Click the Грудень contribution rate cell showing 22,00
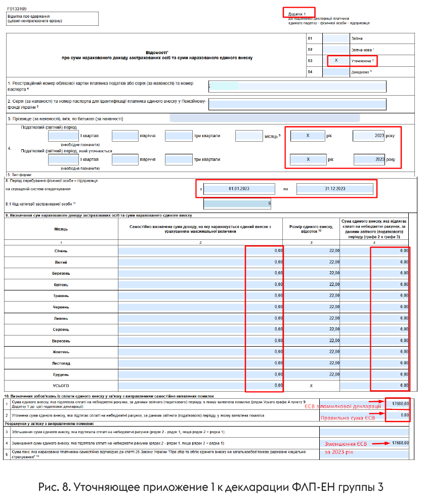The width and height of the screenshot is (425, 504). 314,374
